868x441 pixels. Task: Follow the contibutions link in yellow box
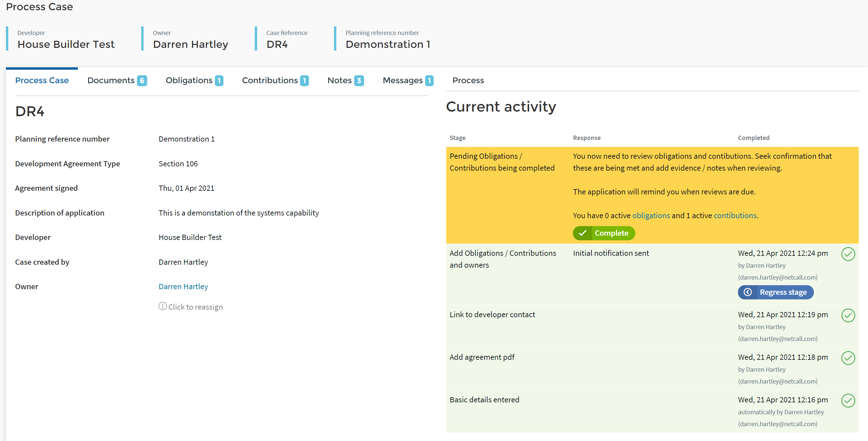click(735, 215)
